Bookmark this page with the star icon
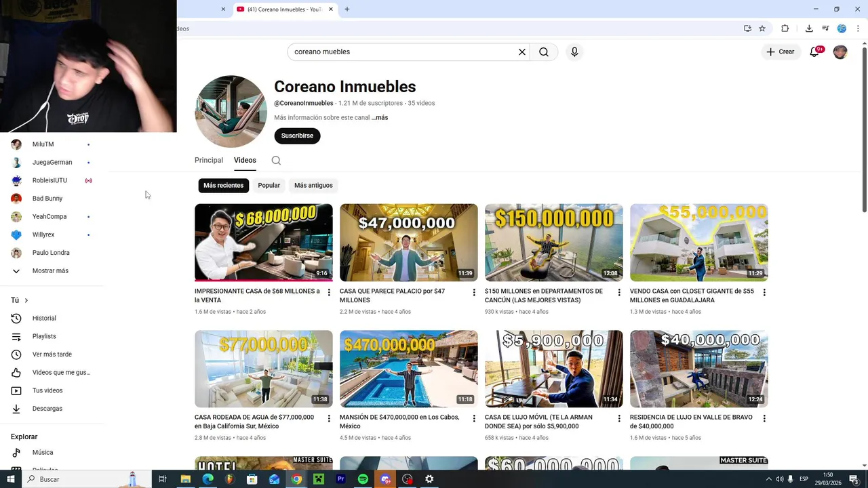868x488 pixels. [762, 28]
